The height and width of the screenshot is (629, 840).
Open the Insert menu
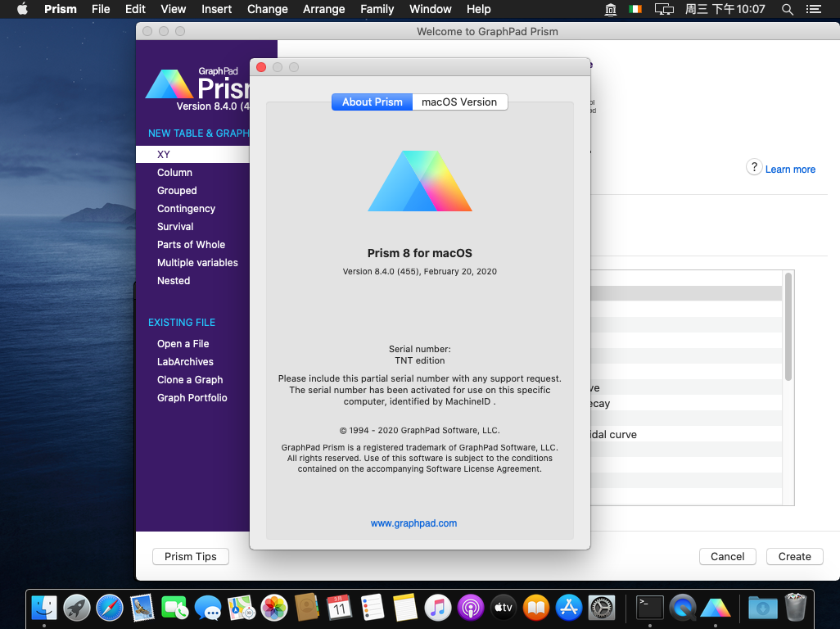tap(216, 9)
